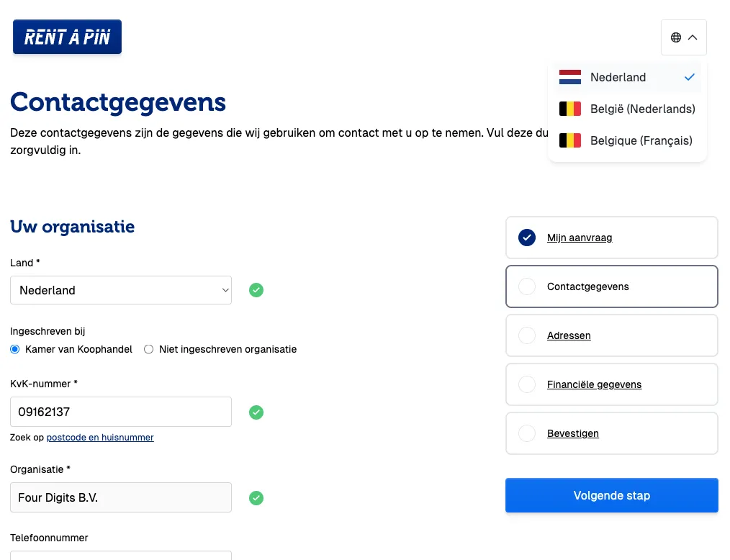The image size is (730, 560).
Task: Choose Niet ingeschreven organisatie option
Action: pos(148,349)
